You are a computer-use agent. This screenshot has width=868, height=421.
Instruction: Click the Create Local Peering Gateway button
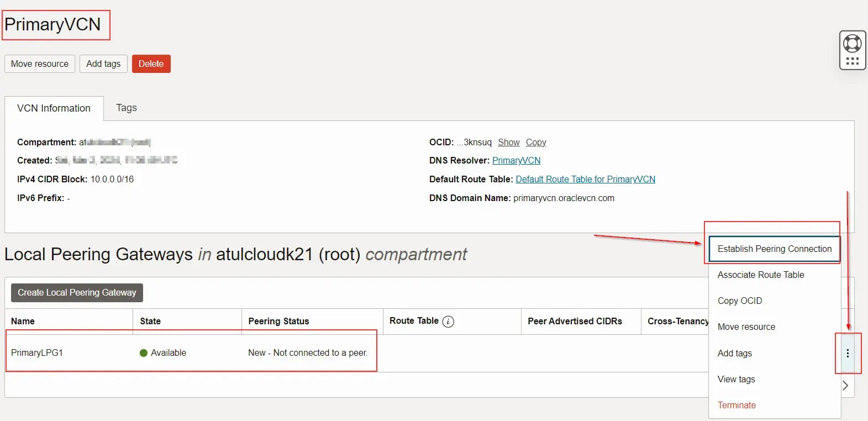tap(77, 293)
